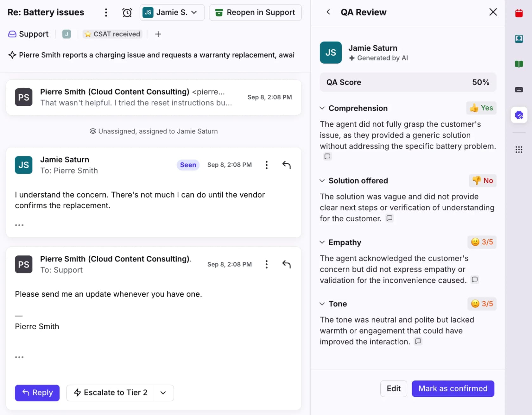Open options menu on Jamie Saturn's message
The height and width of the screenshot is (415, 532).
point(266,165)
